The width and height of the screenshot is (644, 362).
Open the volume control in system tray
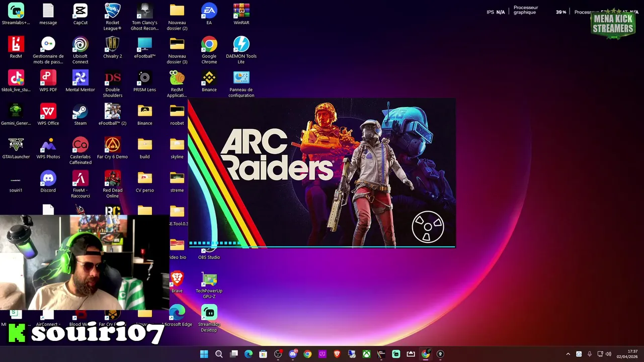(x=608, y=354)
